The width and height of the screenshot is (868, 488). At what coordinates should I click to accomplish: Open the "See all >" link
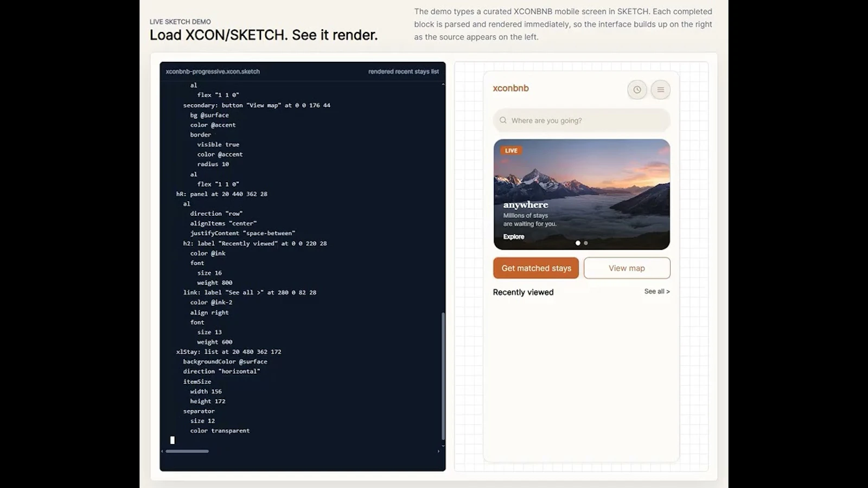(x=657, y=291)
